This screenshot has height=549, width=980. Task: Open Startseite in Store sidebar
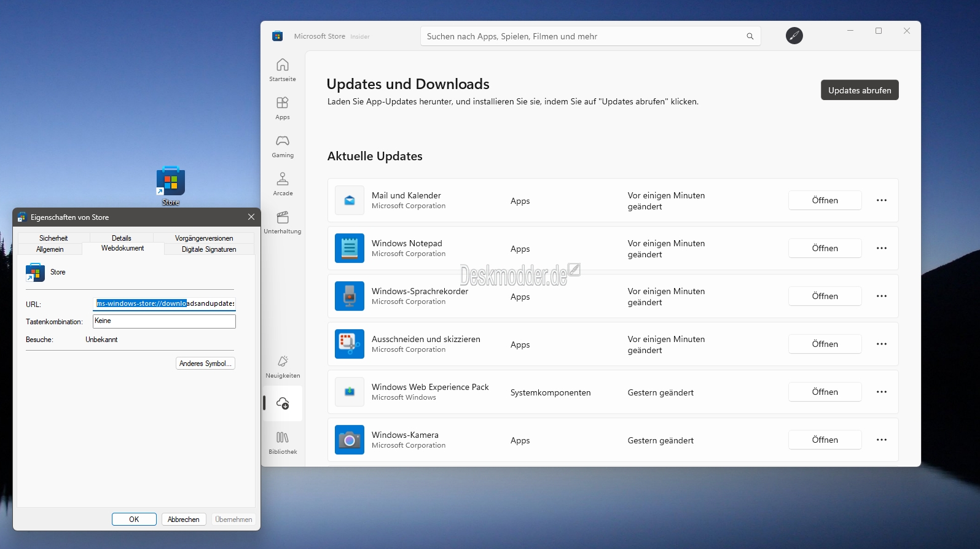(283, 70)
